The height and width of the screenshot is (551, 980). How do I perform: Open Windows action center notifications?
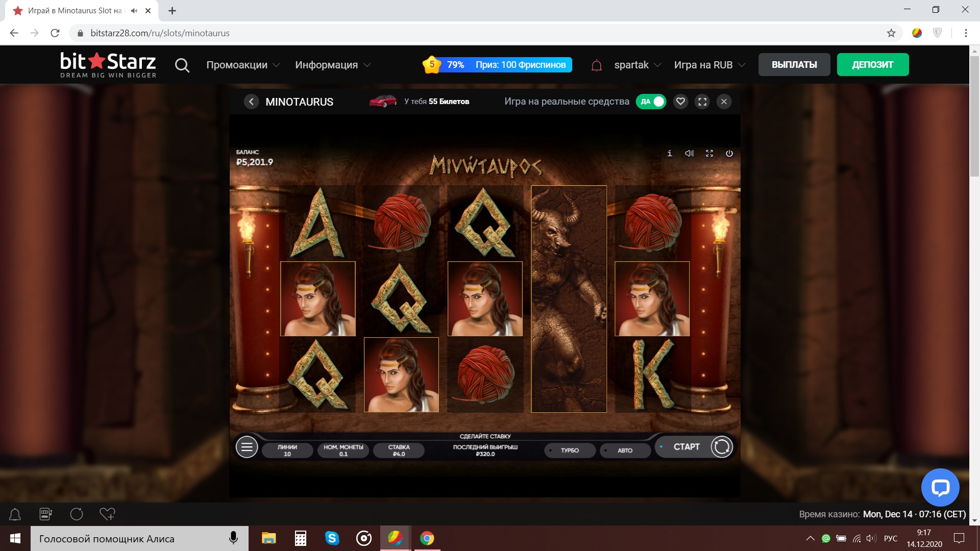pyautogui.click(x=959, y=538)
